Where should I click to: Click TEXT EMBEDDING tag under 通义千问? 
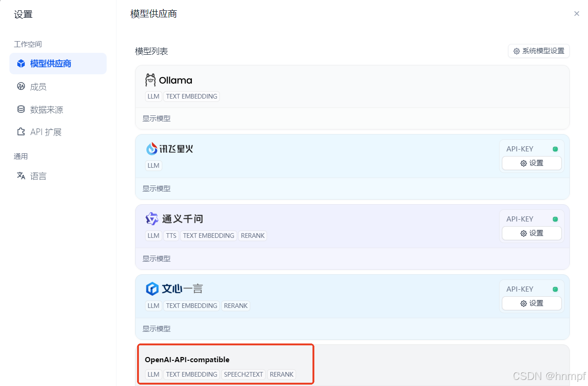pyautogui.click(x=209, y=236)
